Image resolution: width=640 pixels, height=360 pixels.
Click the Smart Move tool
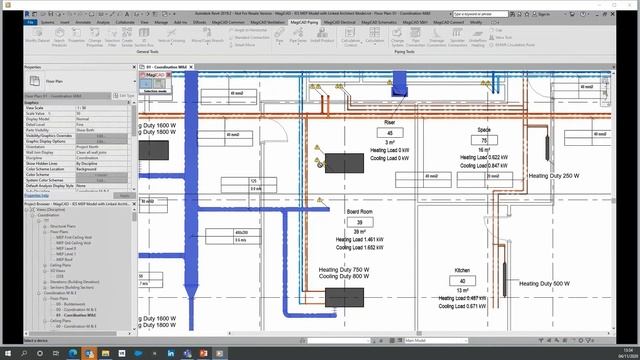[242, 44]
